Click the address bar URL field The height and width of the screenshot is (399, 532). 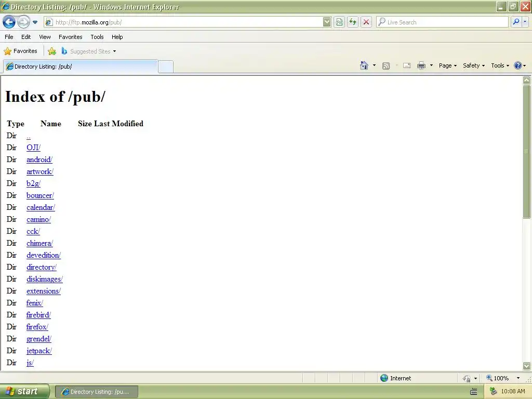pyautogui.click(x=183, y=22)
